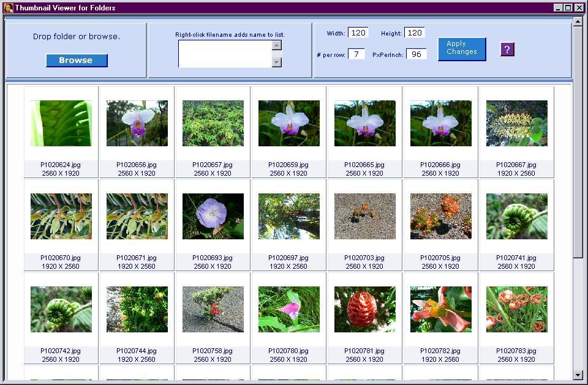This screenshot has height=385, width=588.
Task: Click the filename list scroll down arrow
Action: 277,62
